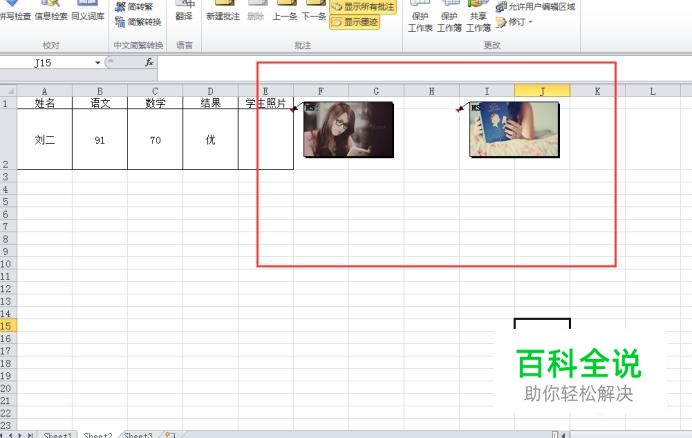Click the cell containing 刘二
Viewport: 692px width, 438px height.
coord(45,140)
